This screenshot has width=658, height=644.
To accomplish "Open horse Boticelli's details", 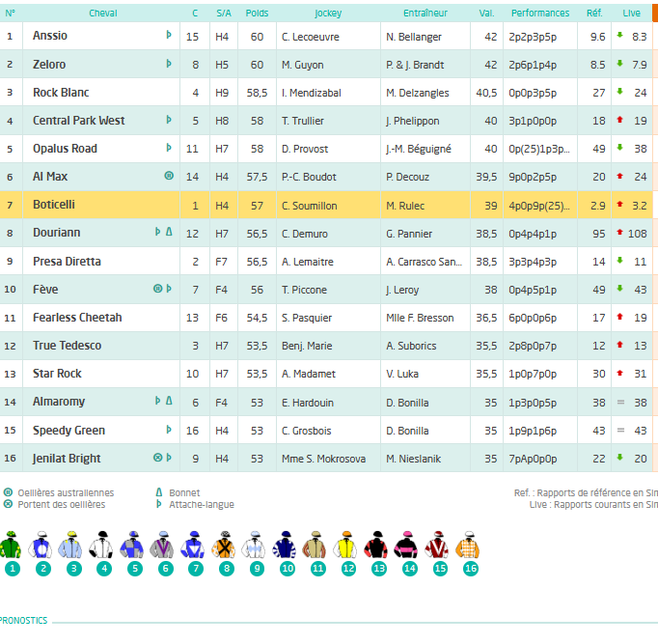I will [x=54, y=205].
